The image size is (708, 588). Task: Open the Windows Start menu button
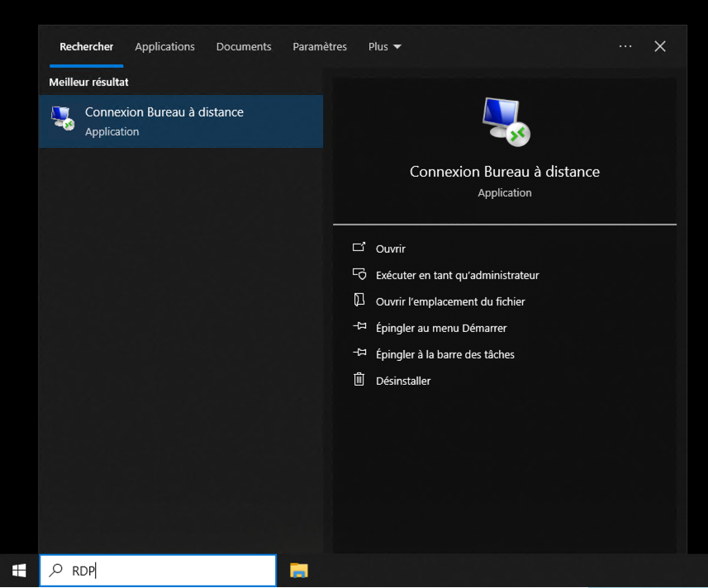[19, 571]
